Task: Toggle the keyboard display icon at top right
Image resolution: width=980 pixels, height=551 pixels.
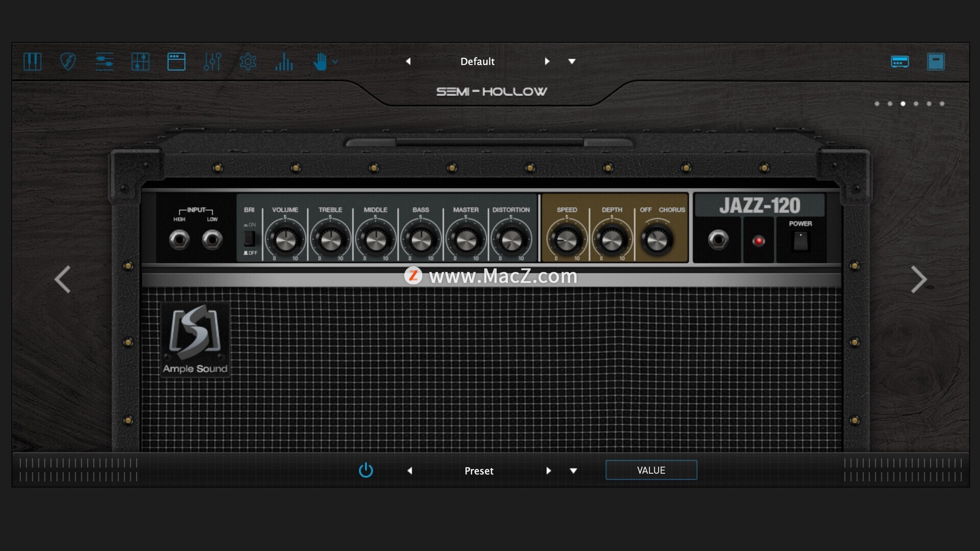Action: 900,62
